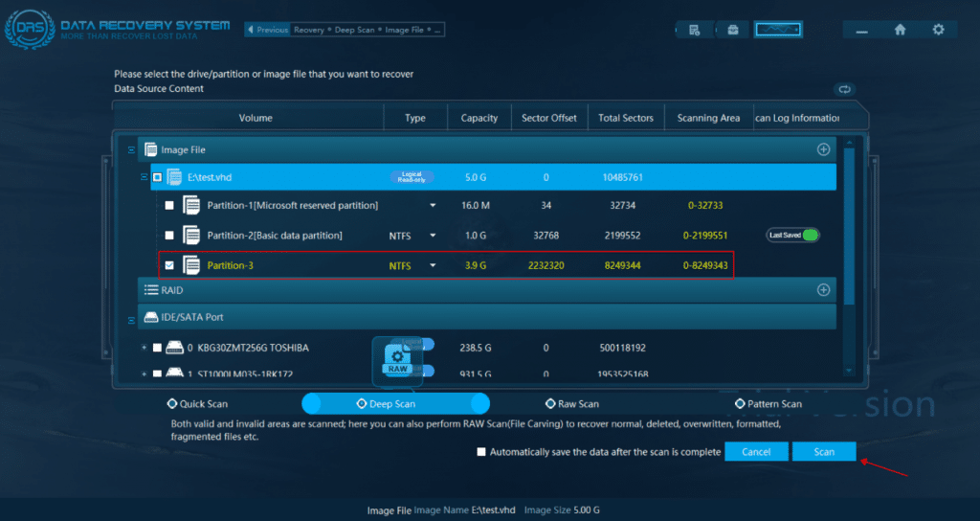
Task: Check the Partition-1 Microsoft reserved checkbox
Action: click(169, 206)
